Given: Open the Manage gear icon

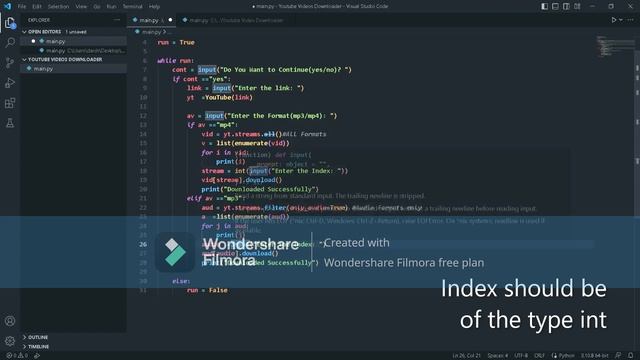Looking at the screenshot, I should 10,340.
